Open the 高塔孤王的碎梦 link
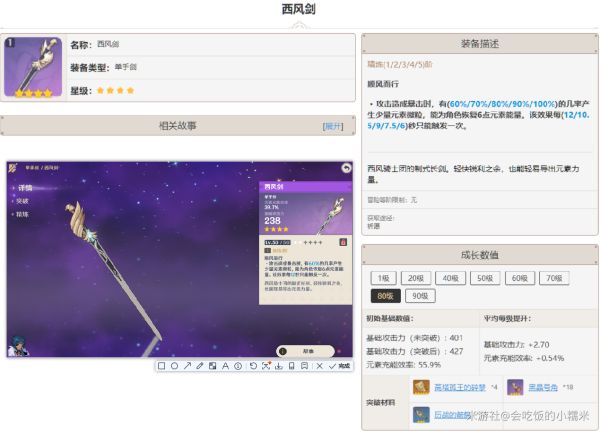Viewport: 600px width, 432px height. pyautogui.click(x=460, y=388)
